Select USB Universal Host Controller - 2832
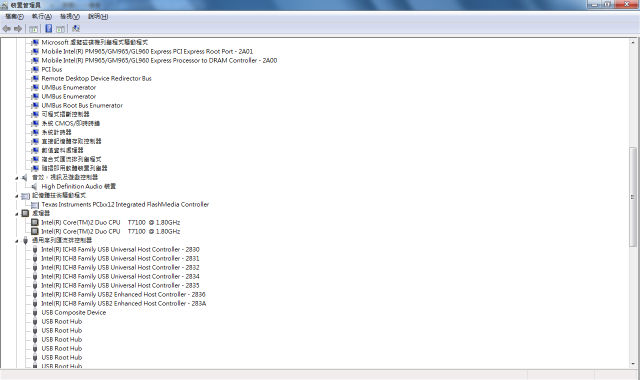Viewport: 640px width, 380px height. [x=120, y=267]
